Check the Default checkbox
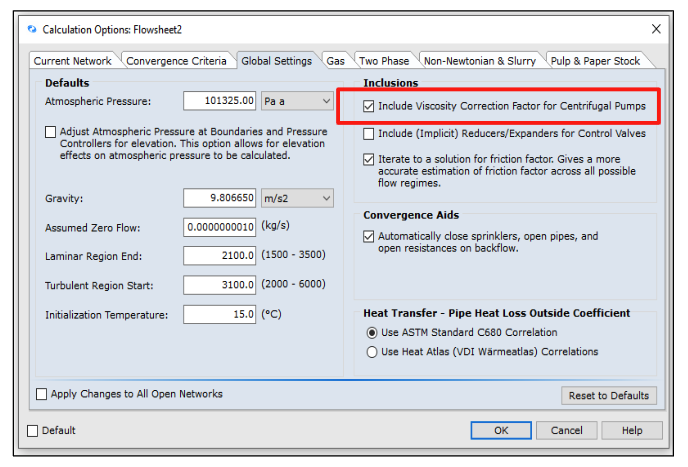This screenshot has height=467, width=688. coord(32,431)
